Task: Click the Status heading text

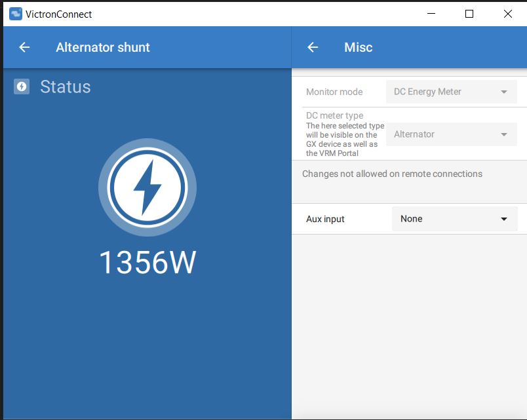Action: pos(66,86)
